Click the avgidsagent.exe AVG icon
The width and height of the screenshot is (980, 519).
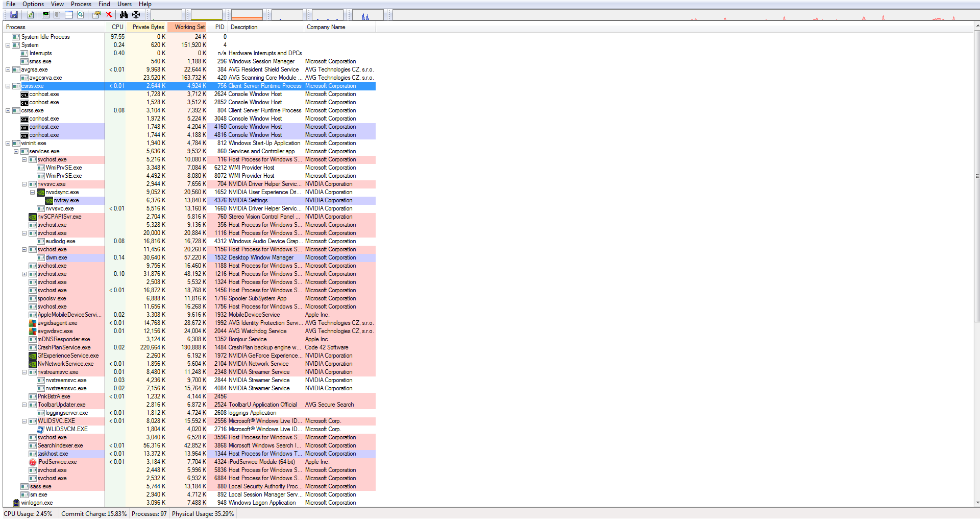point(33,323)
